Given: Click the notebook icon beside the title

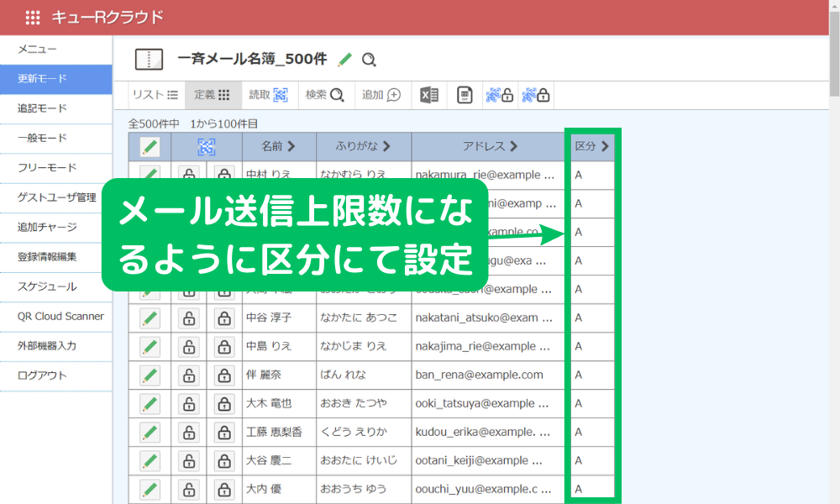Looking at the screenshot, I should [x=149, y=60].
